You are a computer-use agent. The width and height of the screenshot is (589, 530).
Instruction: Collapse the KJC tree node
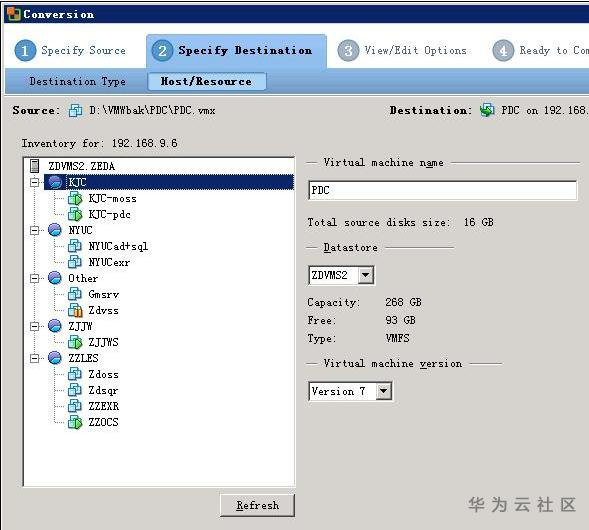[35, 183]
